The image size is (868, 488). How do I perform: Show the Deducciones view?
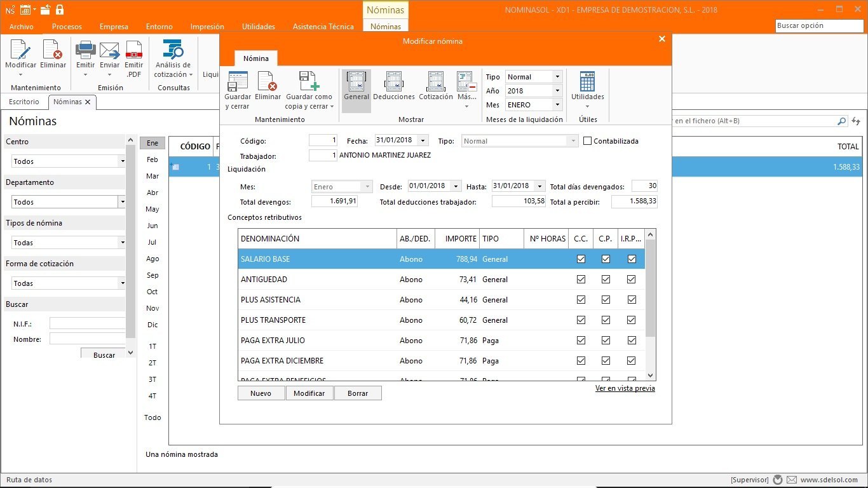[394, 81]
